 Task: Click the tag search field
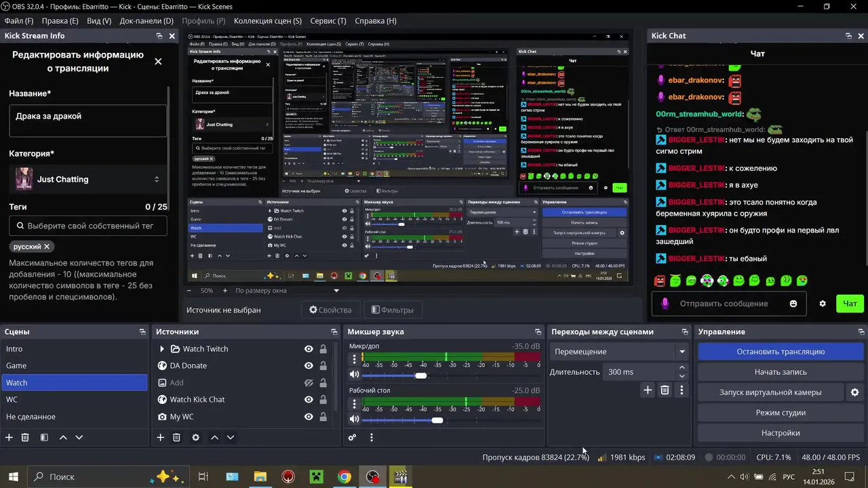88,226
